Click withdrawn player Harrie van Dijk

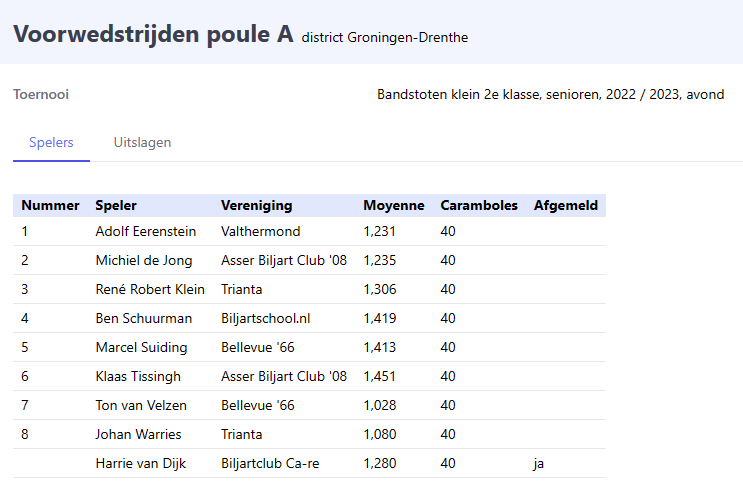143,463
